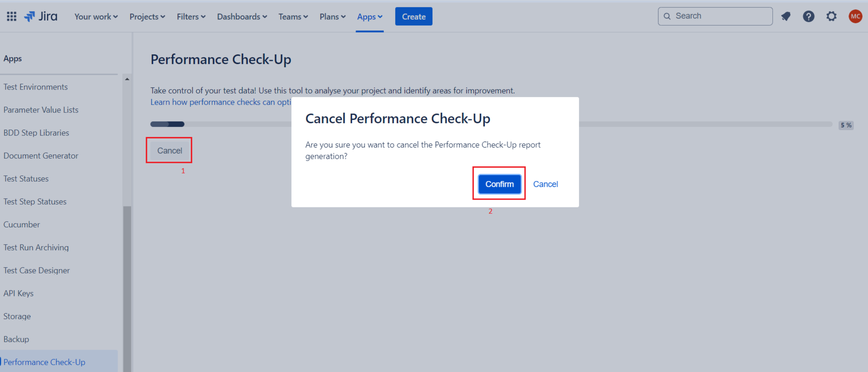The width and height of the screenshot is (868, 372).
Task: Click the 5 % progress label
Action: point(846,125)
